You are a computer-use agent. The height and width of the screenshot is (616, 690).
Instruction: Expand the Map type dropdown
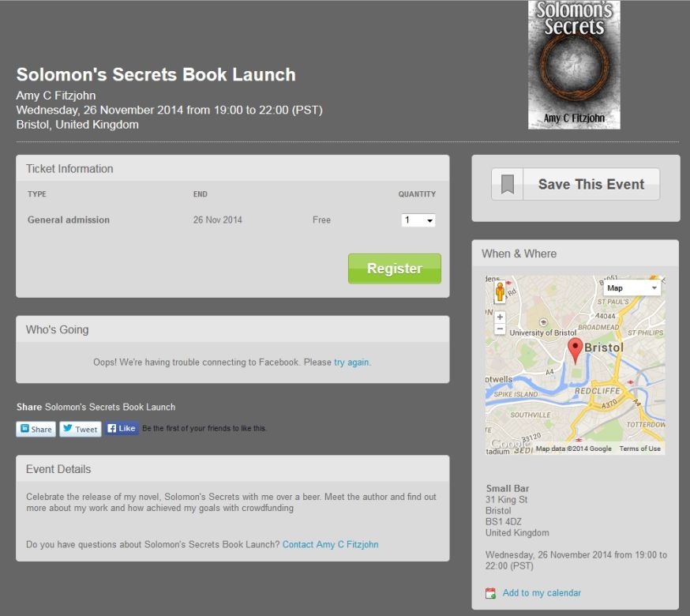[632, 288]
